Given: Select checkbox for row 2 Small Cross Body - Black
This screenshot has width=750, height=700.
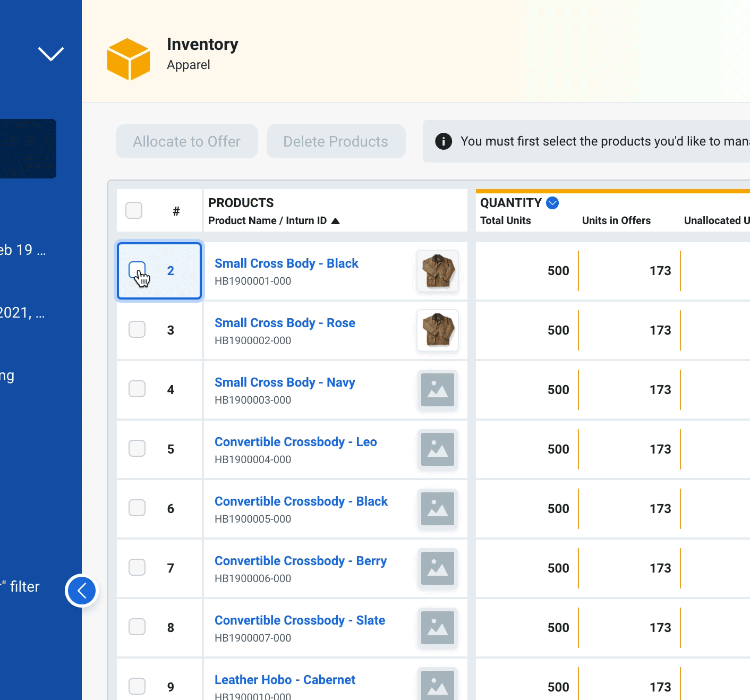Looking at the screenshot, I should (x=137, y=270).
